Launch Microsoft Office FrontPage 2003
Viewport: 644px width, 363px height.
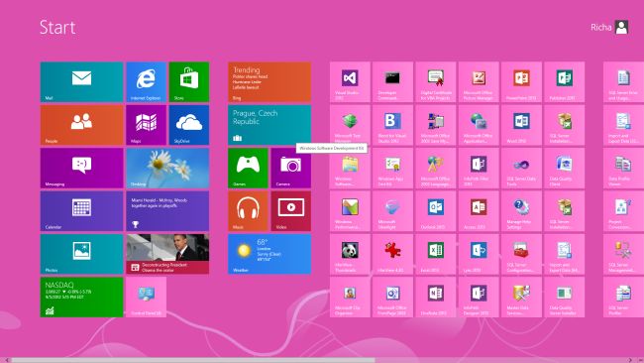point(392,298)
